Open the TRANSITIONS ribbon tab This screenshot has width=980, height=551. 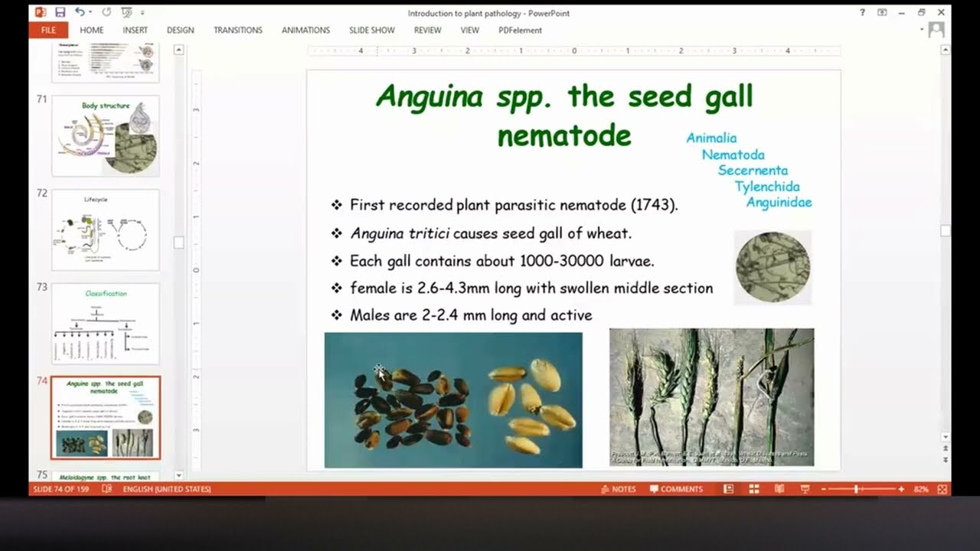coord(238,30)
